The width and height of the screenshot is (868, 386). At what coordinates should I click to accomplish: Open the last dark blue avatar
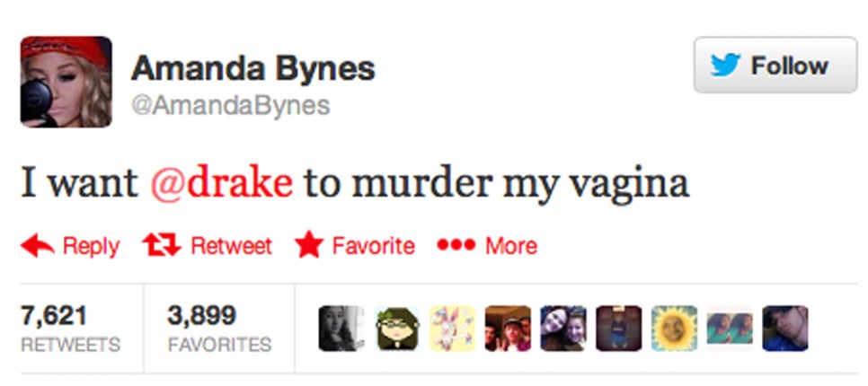(x=785, y=329)
